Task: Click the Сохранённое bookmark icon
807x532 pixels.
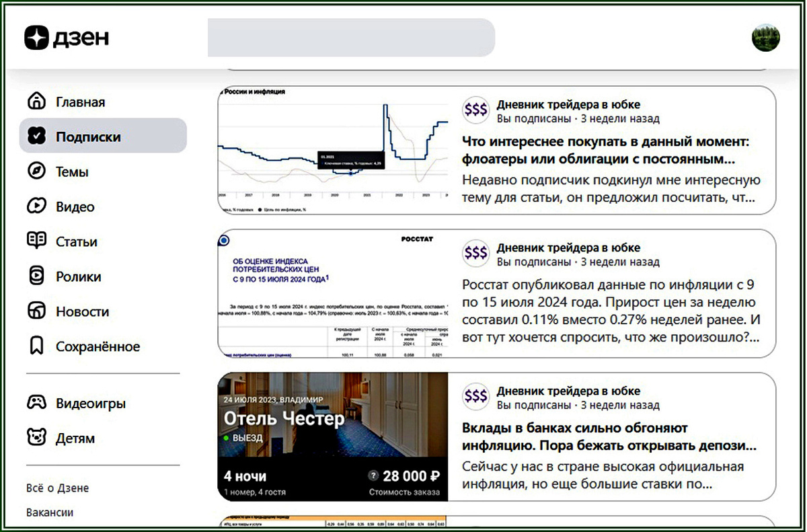Action: click(36, 346)
